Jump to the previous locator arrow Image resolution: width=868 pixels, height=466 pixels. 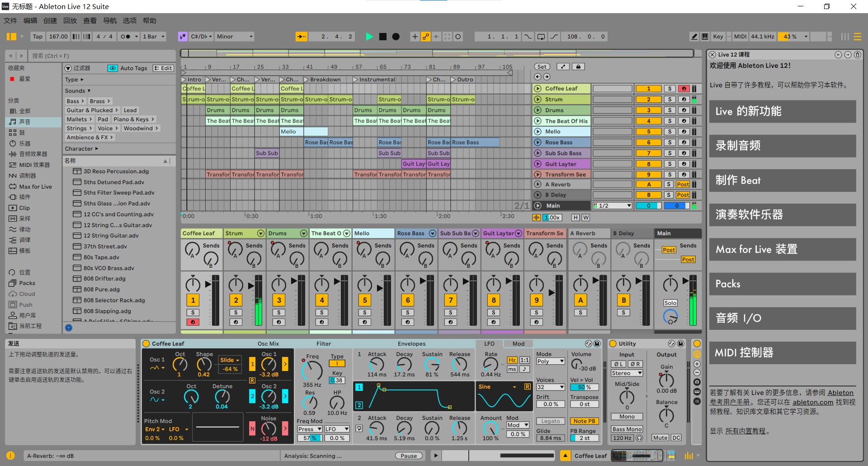click(538, 77)
